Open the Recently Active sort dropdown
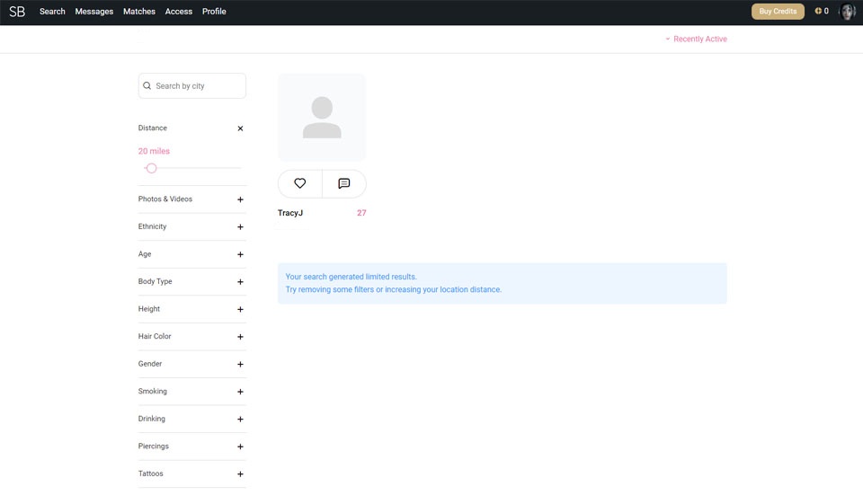This screenshot has height=504, width=863. click(696, 40)
